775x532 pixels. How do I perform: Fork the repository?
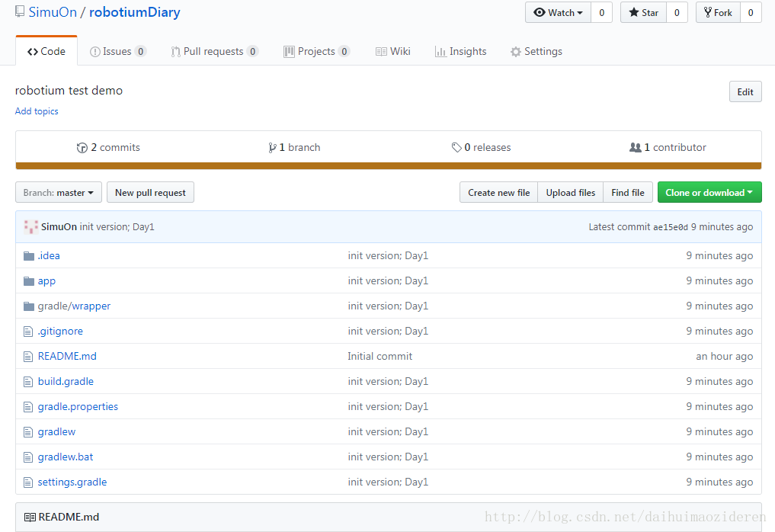(718, 12)
